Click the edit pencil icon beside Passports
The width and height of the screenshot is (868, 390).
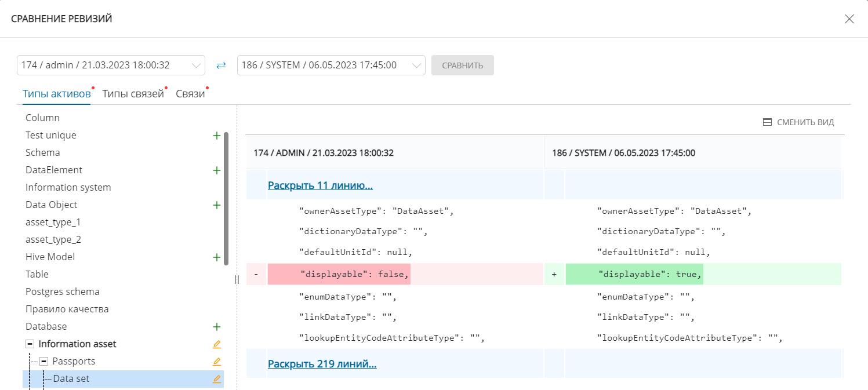pyautogui.click(x=217, y=362)
